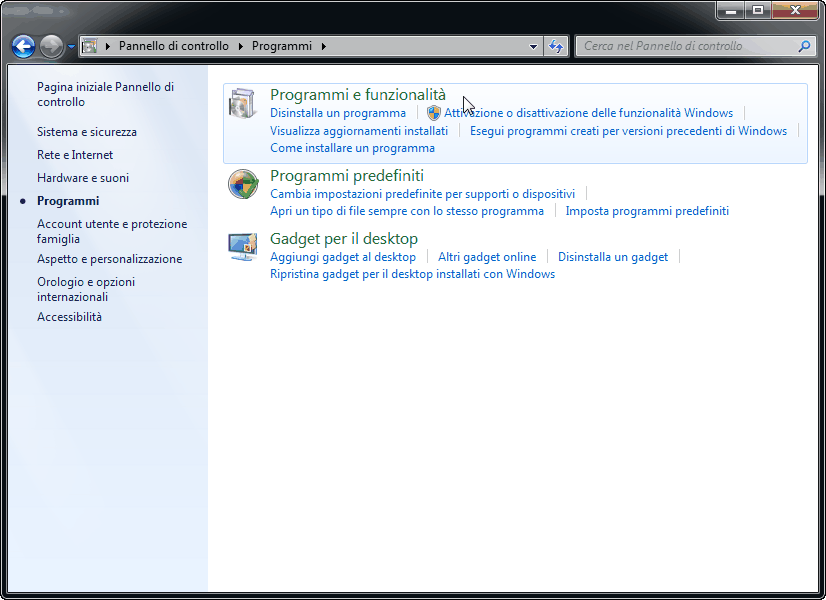Close the Control Panel window

tap(795, 10)
